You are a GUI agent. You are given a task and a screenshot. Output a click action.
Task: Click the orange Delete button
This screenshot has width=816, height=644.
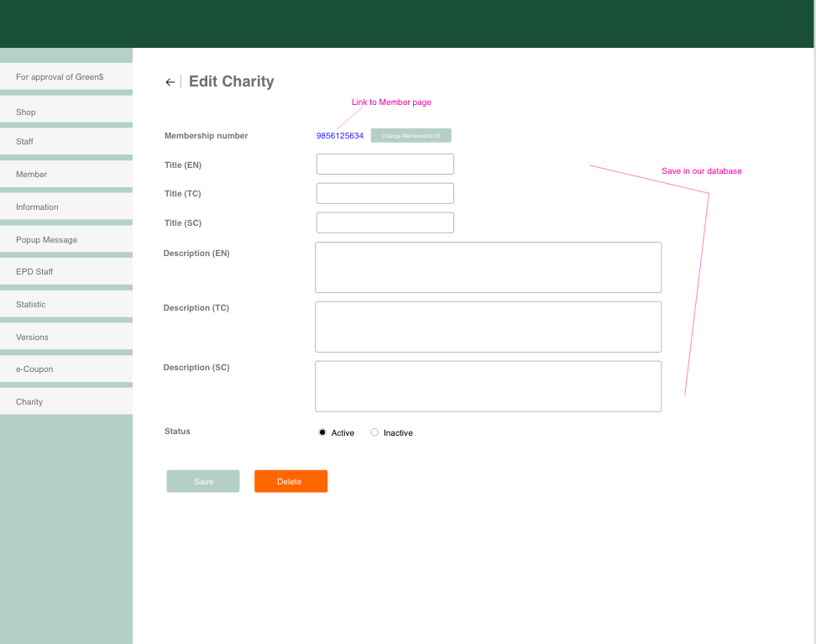290,481
